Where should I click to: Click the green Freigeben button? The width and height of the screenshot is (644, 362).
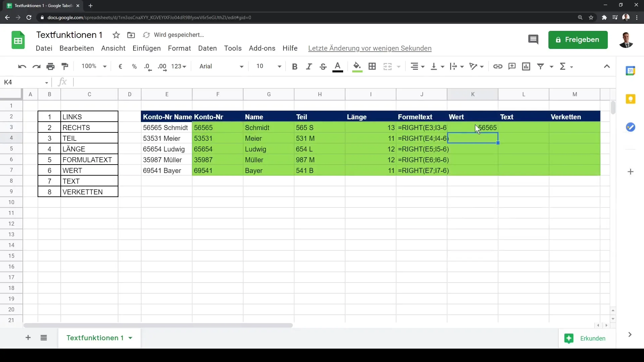(578, 40)
